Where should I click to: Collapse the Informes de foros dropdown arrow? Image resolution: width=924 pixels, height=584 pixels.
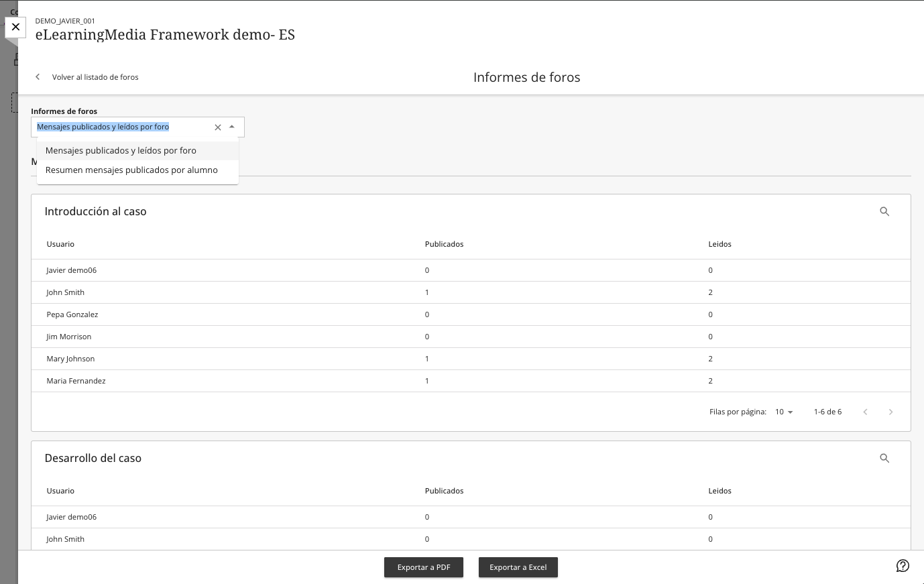[232, 127]
